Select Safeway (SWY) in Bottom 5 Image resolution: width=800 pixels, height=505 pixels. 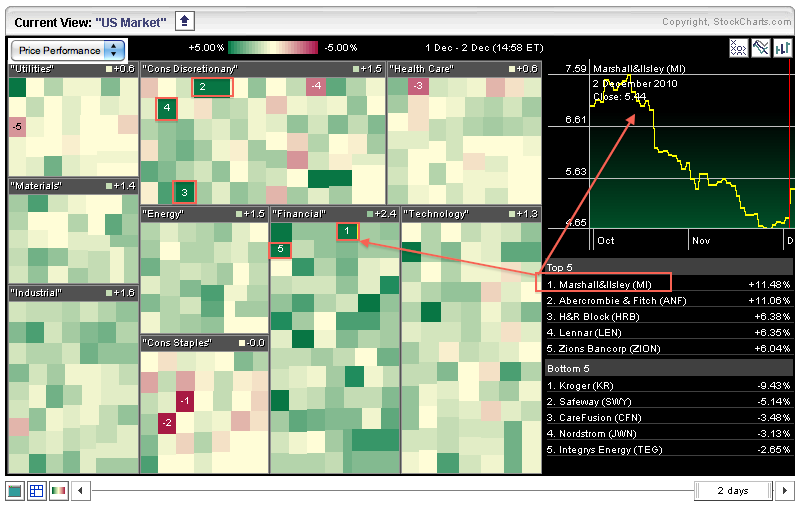pyautogui.click(x=668, y=401)
